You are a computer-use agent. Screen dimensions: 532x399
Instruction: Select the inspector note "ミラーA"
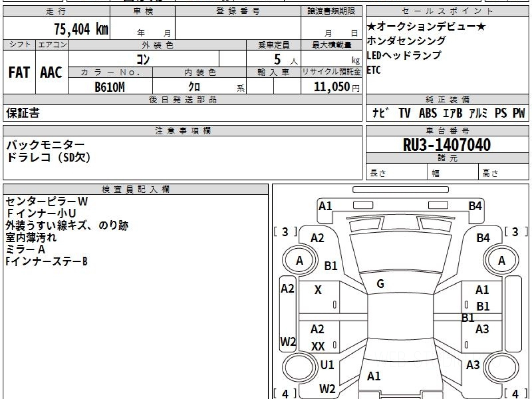pos(25,249)
